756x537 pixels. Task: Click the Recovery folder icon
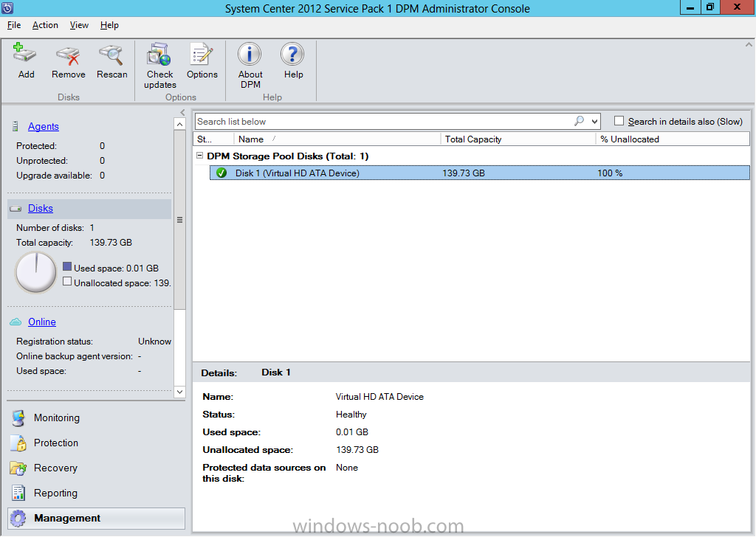tap(18, 468)
